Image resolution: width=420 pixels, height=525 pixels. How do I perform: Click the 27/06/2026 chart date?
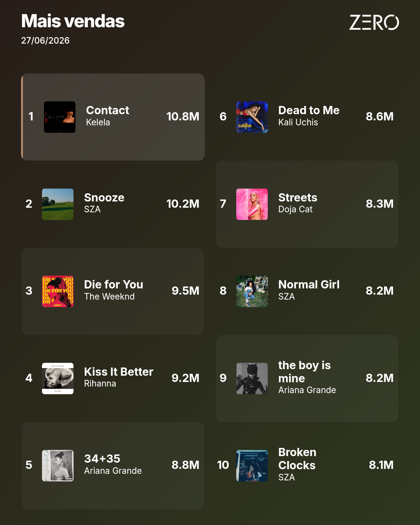pyautogui.click(x=45, y=41)
